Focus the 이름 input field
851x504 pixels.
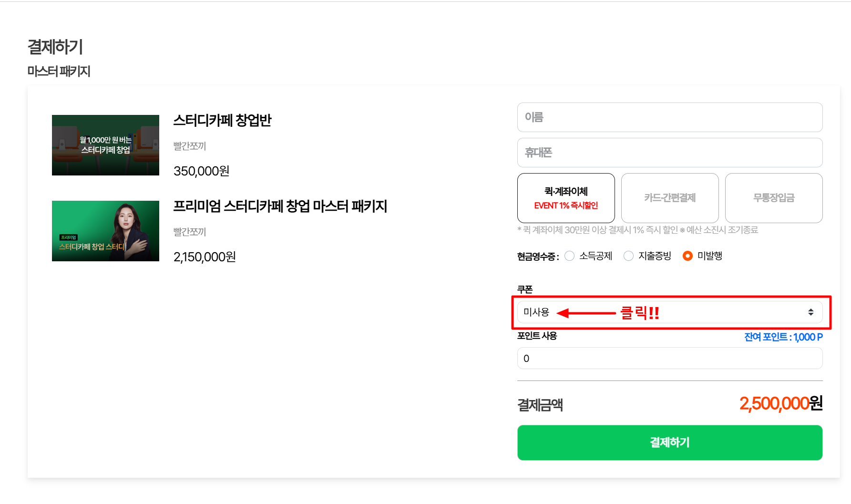(x=670, y=117)
